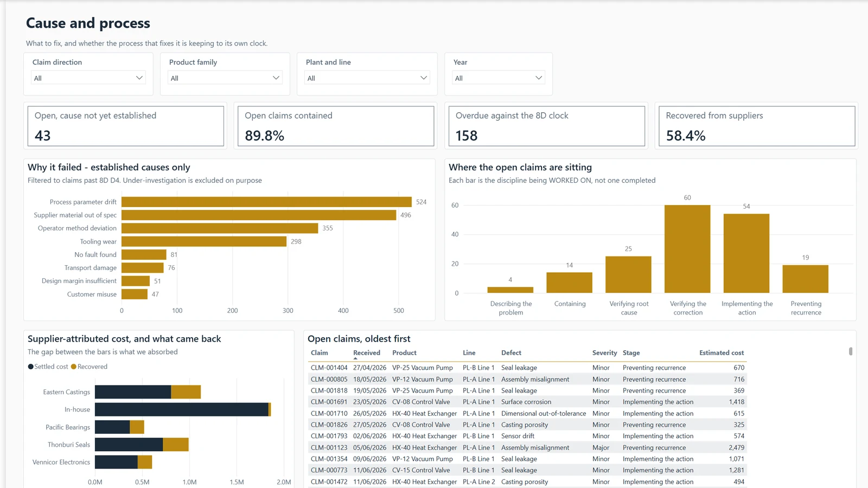Open the Claim direction dropdown

point(88,78)
